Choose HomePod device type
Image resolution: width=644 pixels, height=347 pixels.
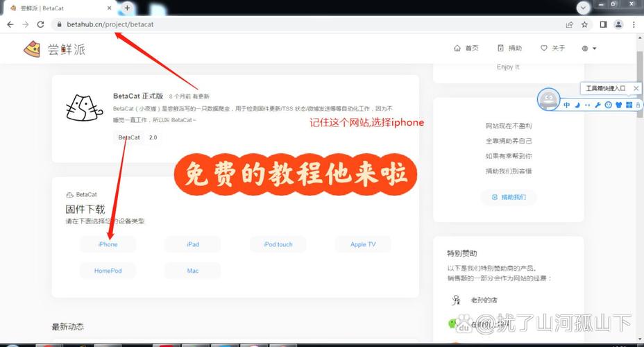click(108, 271)
